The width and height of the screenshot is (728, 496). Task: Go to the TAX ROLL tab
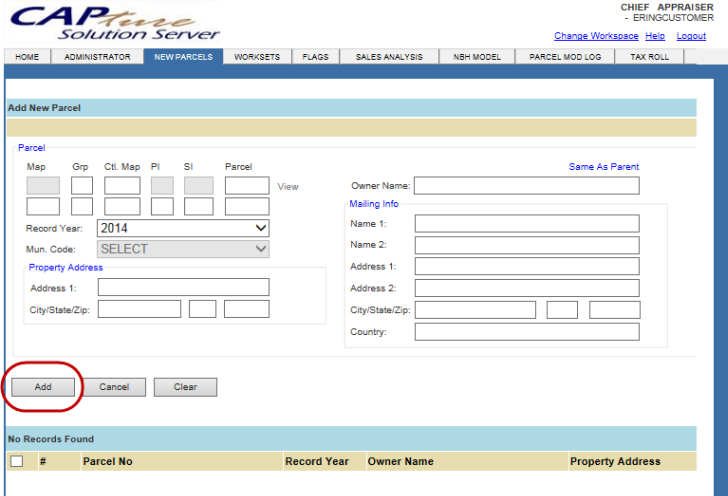[x=650, y=57]
